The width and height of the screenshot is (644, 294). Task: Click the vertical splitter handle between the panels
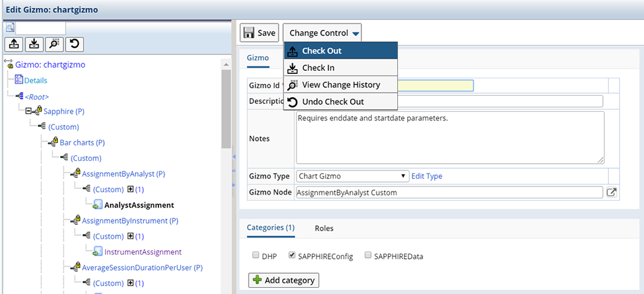tap(234, 170)
